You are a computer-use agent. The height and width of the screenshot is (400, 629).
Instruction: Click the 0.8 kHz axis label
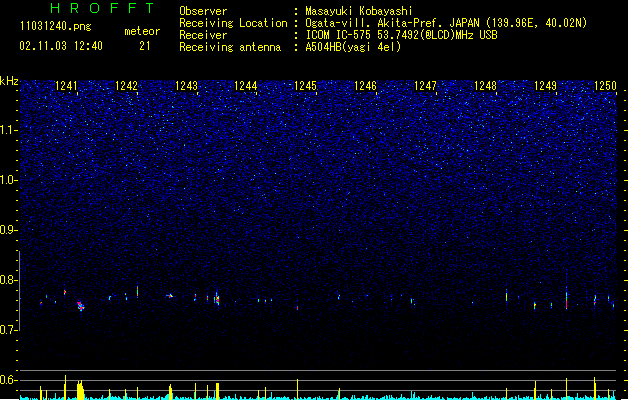pyautogui.click(x=9, y=280)
